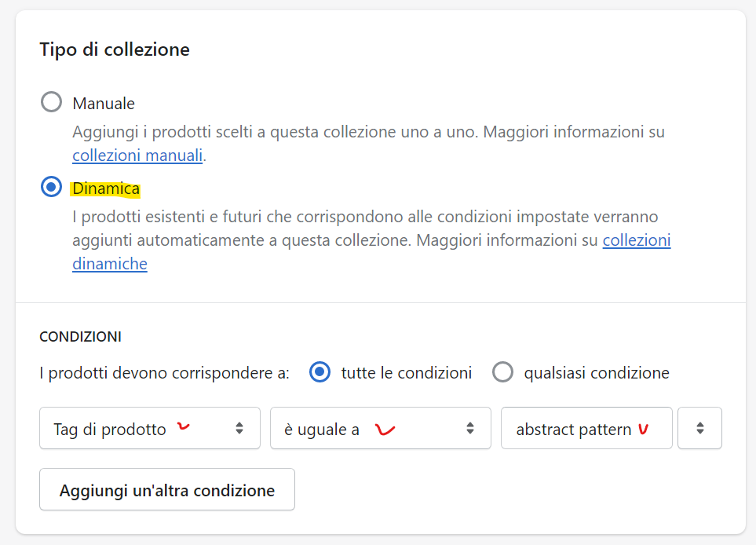Image resolution: width=756 pixels, height=545 pixels.
Task: Click the abstract pattern value field
Action: [586, 428]
